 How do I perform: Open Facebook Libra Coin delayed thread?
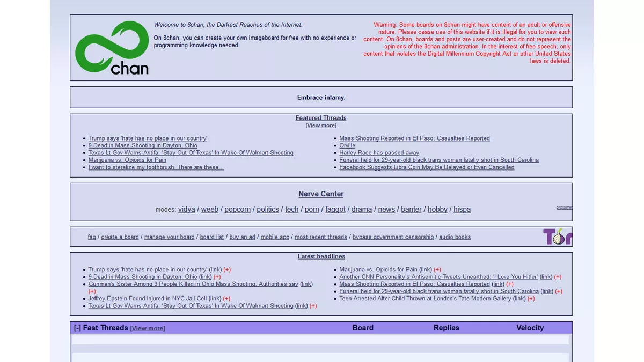(x=427, y=167)
